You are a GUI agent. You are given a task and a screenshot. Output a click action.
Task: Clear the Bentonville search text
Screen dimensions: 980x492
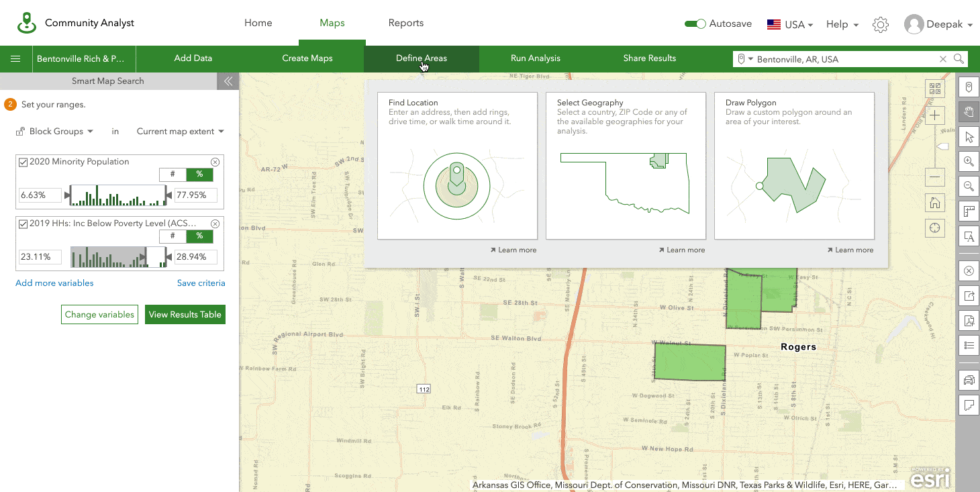pyautogui.click(x=943, y=59)
